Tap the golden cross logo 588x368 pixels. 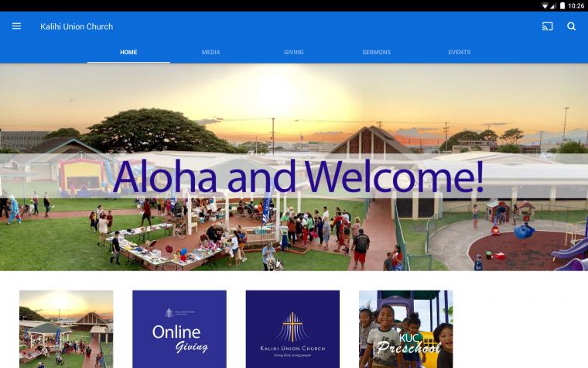(293, 327)
